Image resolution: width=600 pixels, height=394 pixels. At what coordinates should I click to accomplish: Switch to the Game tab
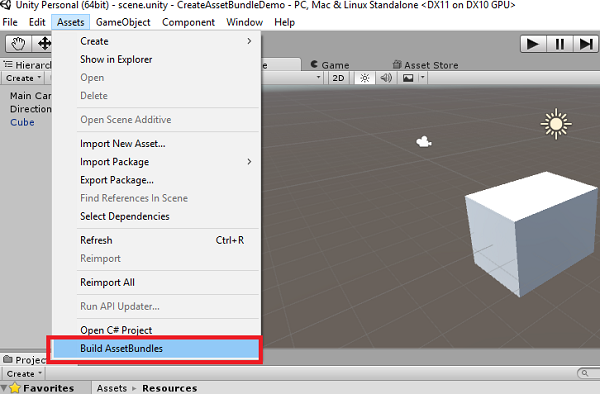pos(330,65)
